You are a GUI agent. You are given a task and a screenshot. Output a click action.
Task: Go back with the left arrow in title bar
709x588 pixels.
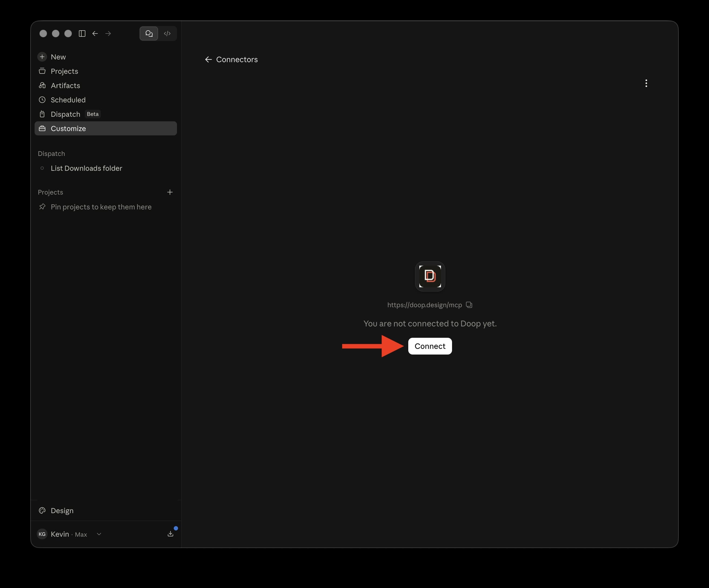point(95,34)
